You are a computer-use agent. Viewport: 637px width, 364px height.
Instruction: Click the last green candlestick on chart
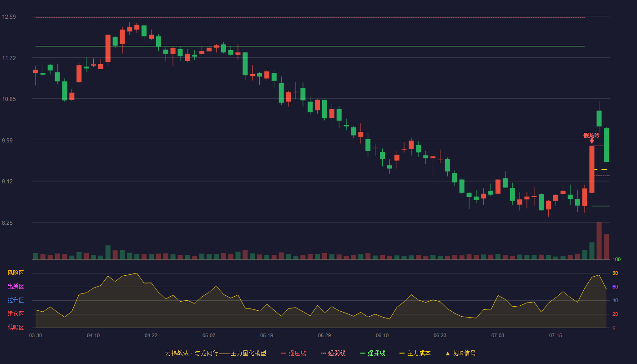pyautogui.click(x=607, y=145)
